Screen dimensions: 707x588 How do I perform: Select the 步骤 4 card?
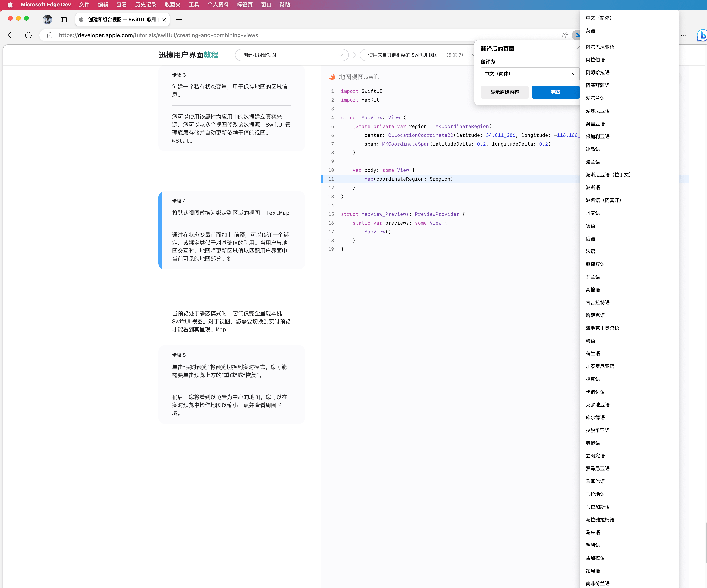point(232,230)
